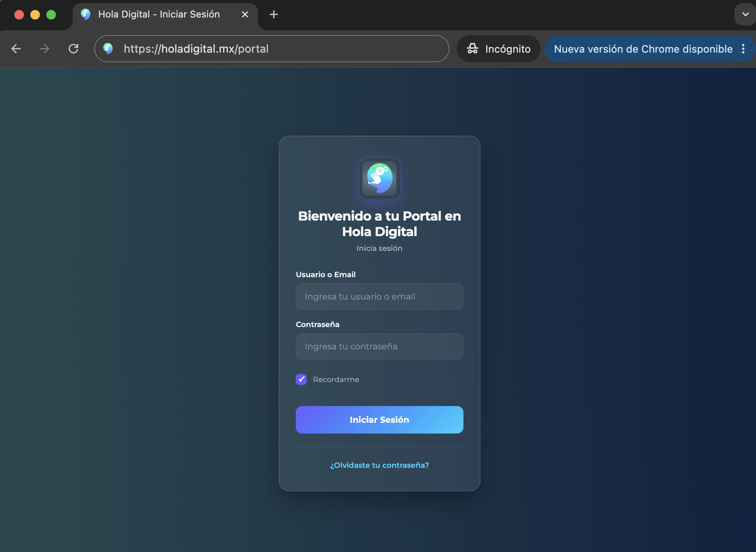Viewport: 756px width, 552px height.
Task: Click the Recordarme label text
Action: 336,379
